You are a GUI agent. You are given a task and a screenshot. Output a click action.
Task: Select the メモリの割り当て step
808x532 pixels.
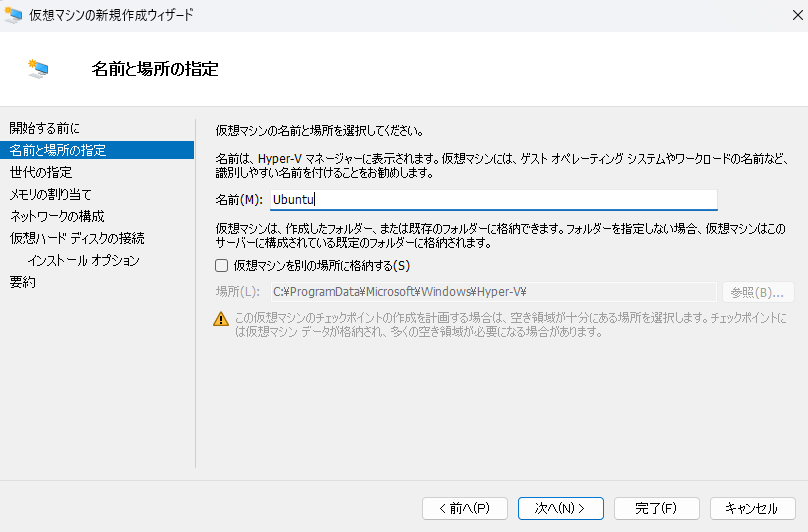(50, 194)
